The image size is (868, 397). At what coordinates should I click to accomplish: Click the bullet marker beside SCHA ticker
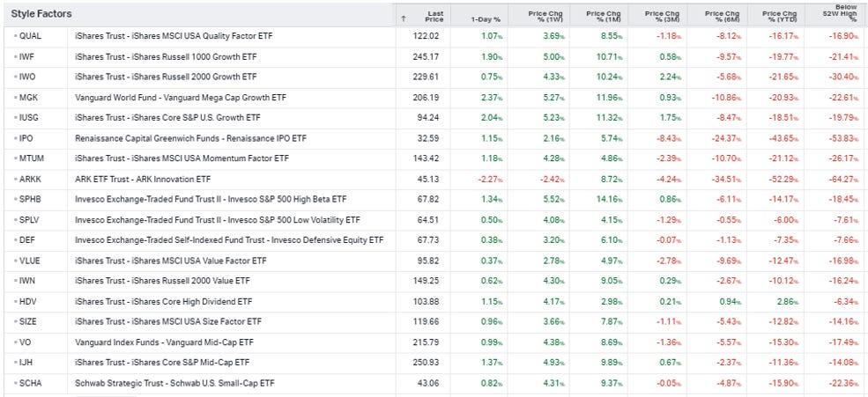click(16, 383)
